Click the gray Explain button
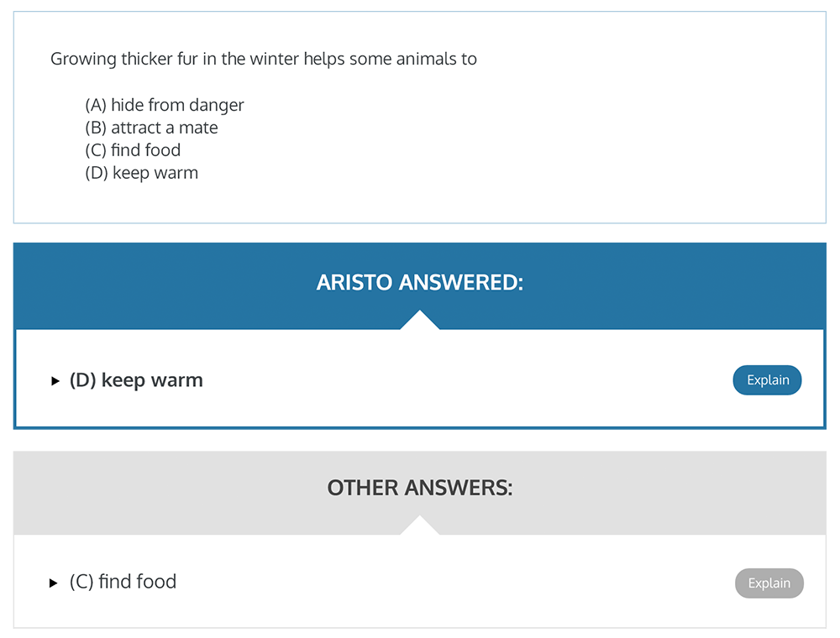Screen dimensions: 840x638 (x=769, y=583)
